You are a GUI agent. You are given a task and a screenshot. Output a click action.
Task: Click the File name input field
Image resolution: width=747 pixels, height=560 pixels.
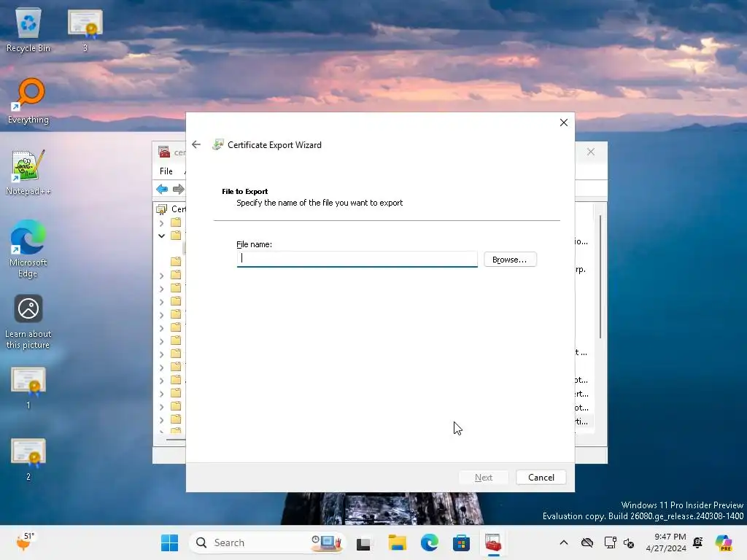tap(357, 259)
